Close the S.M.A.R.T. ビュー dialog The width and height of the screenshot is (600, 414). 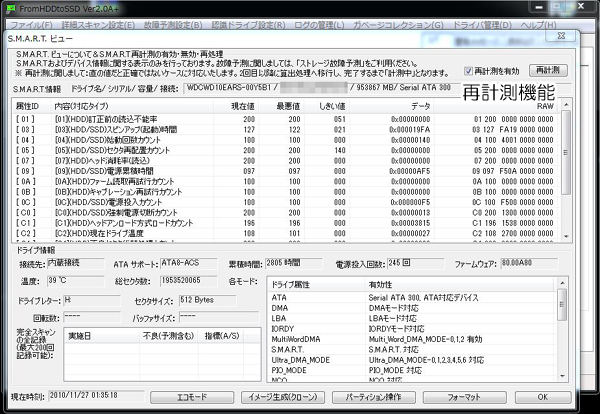(x=561, y=36)
